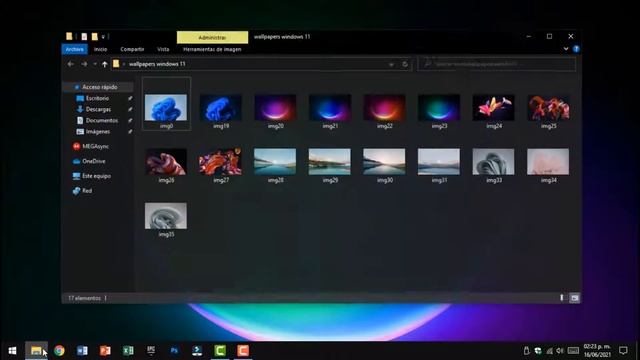Image resolution: width=640 pixels, height=360 pixels.
Task: Open PowerPoint from the taskbar
Action: point(105,351)
